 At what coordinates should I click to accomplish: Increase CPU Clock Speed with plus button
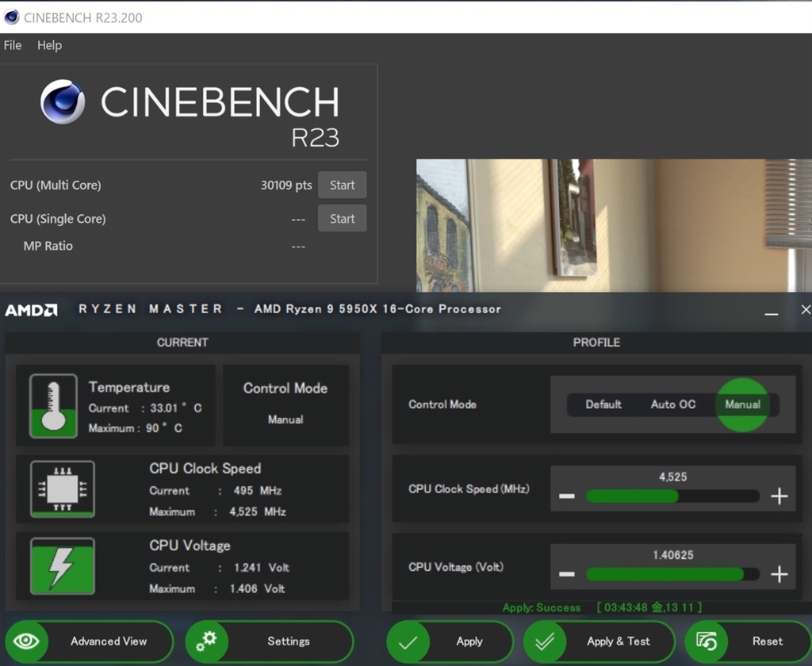pos(779,496)
